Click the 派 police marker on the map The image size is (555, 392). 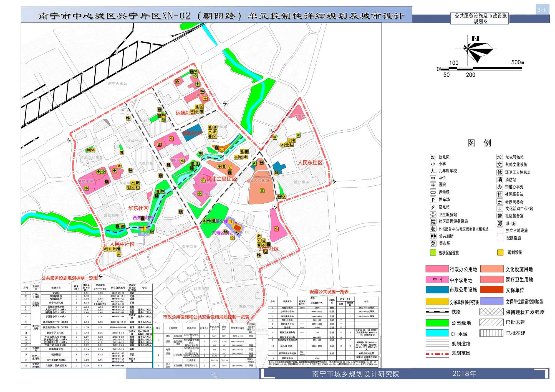(159, 144)
